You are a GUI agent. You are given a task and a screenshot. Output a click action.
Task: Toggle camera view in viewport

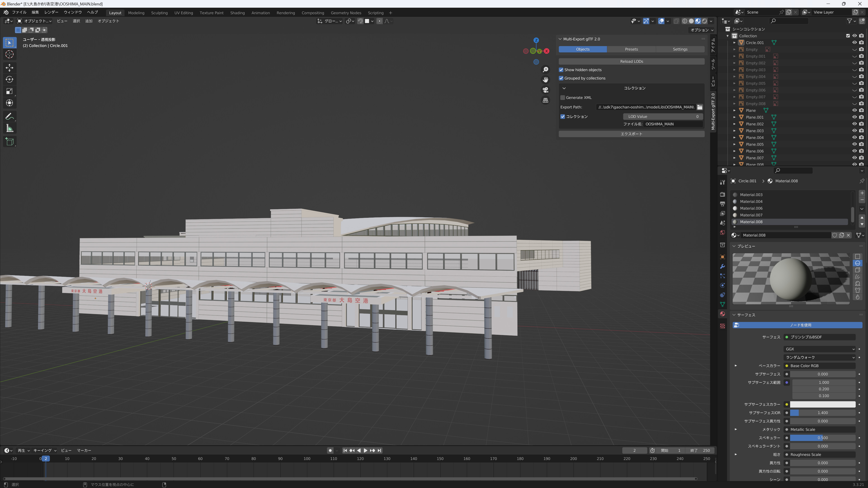point(545,90)
